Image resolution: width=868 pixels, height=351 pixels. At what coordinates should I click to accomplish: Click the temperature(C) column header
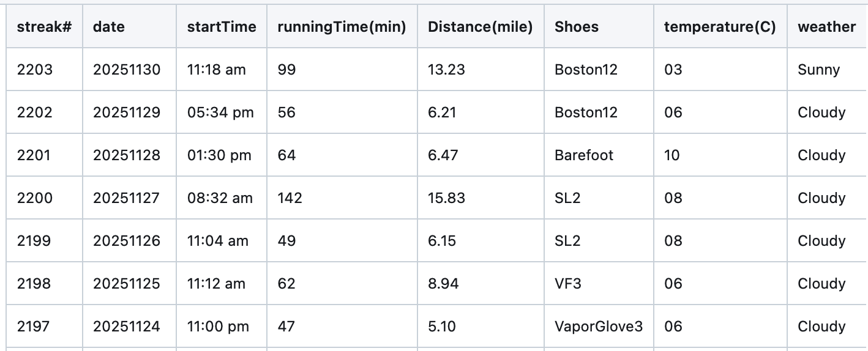click(720, 27)
